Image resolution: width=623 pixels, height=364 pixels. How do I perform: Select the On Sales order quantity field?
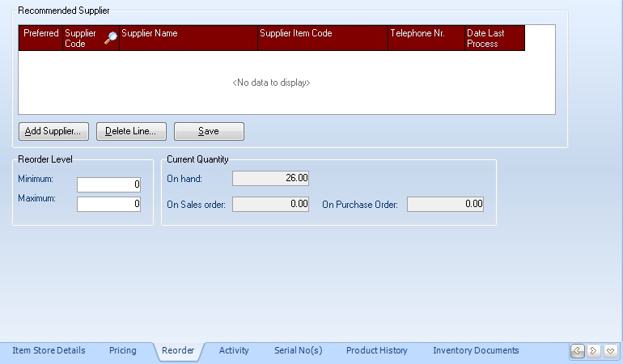tap(270, 205)
